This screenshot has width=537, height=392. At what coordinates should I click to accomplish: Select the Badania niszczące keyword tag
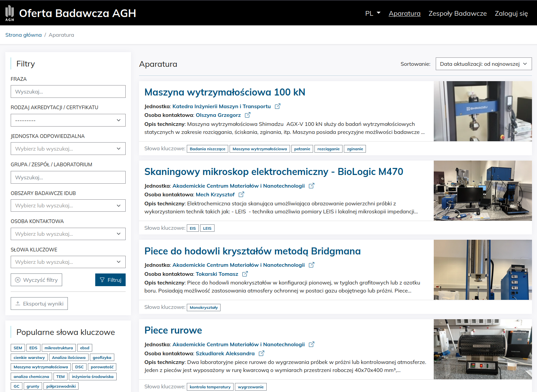pos(208,149)
